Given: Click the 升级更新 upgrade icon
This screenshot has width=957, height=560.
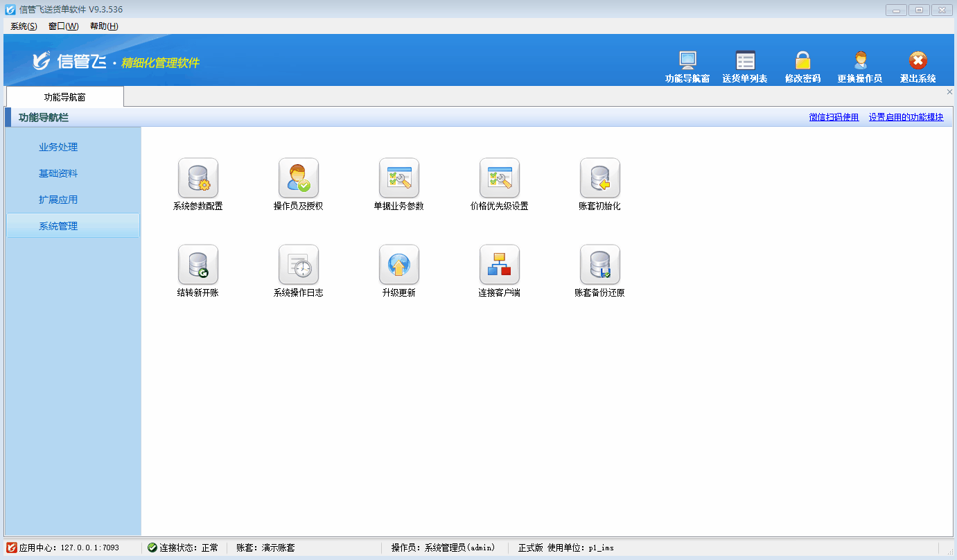Looking at the screenshot, I should [x=399, y=265].
